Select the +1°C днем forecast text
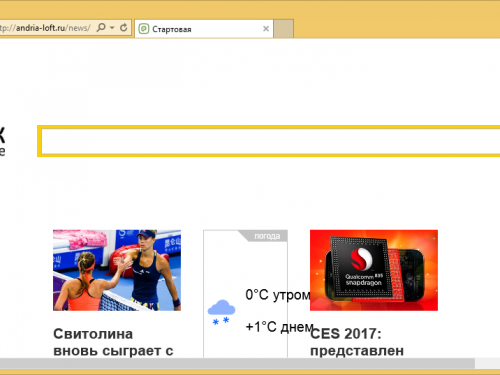The height and width of the screenshot is (375, 500). click(279, 327)
